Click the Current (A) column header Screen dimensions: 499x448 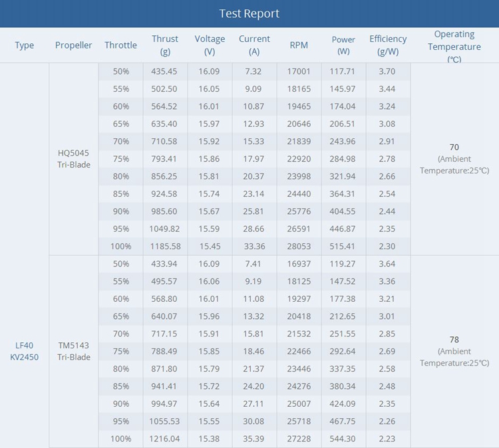(x=254, y=46)
